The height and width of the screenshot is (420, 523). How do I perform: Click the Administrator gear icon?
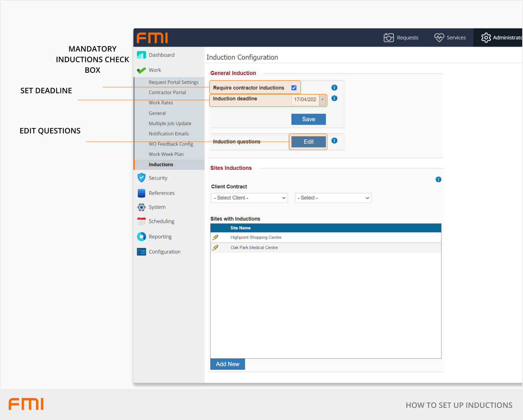(x=486, y=38)
